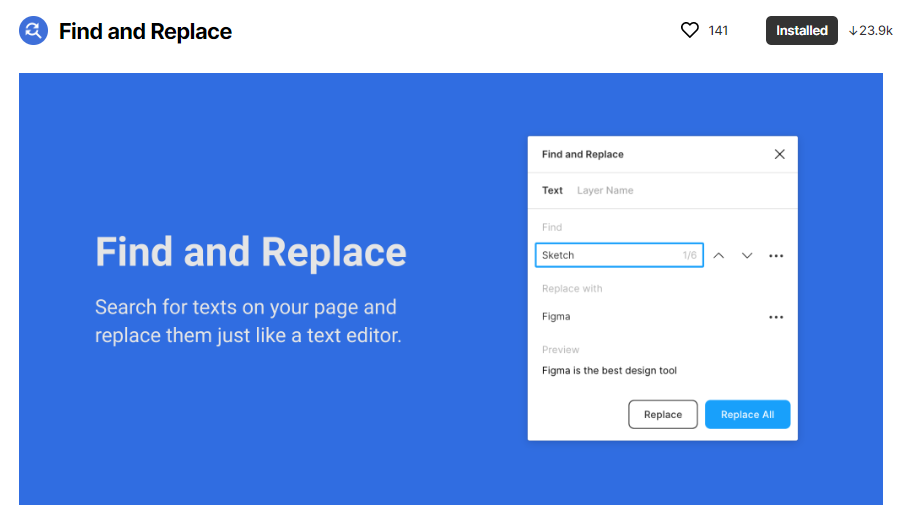Click the 141 likes count
This screenshot has width=907, height=518.
718,31
